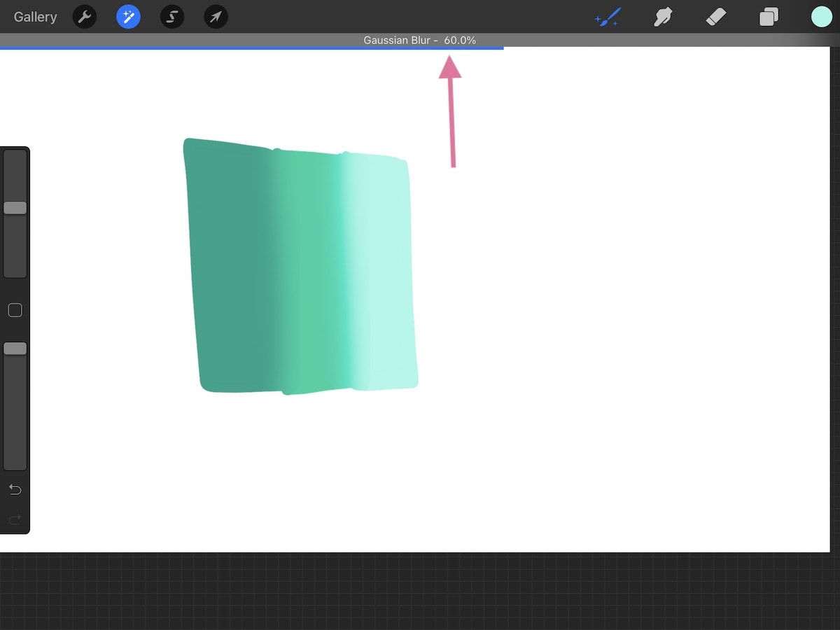Click the brush opacity slider handle
Screen dimensions: 840x630
[15, 349]
